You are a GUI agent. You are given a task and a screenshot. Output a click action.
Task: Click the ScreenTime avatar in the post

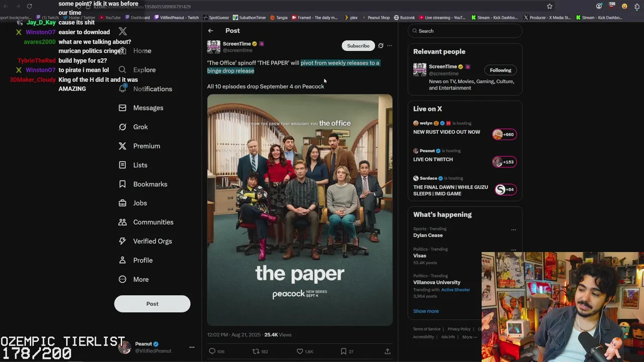click(x=214, y=47)
